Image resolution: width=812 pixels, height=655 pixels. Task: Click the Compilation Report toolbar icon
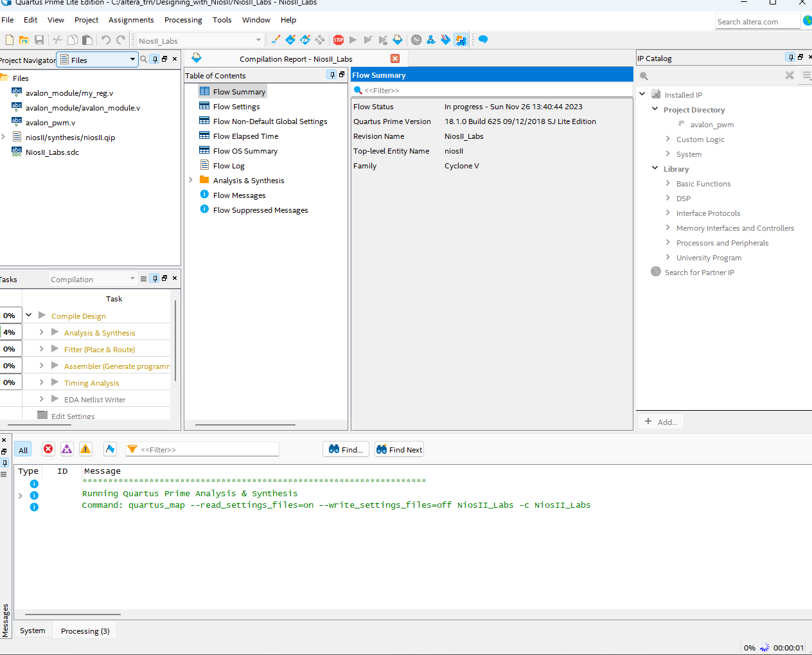coord(398,40)
